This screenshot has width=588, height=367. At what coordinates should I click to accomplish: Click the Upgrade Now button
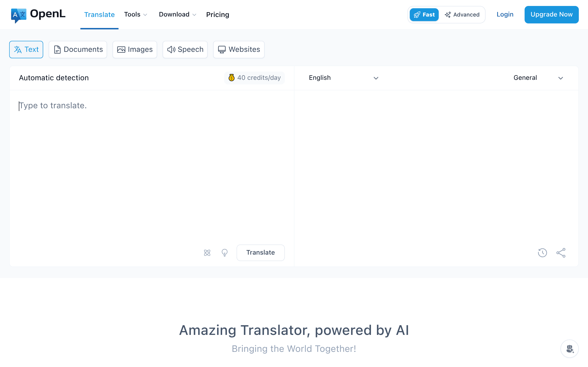pos(551,14)
